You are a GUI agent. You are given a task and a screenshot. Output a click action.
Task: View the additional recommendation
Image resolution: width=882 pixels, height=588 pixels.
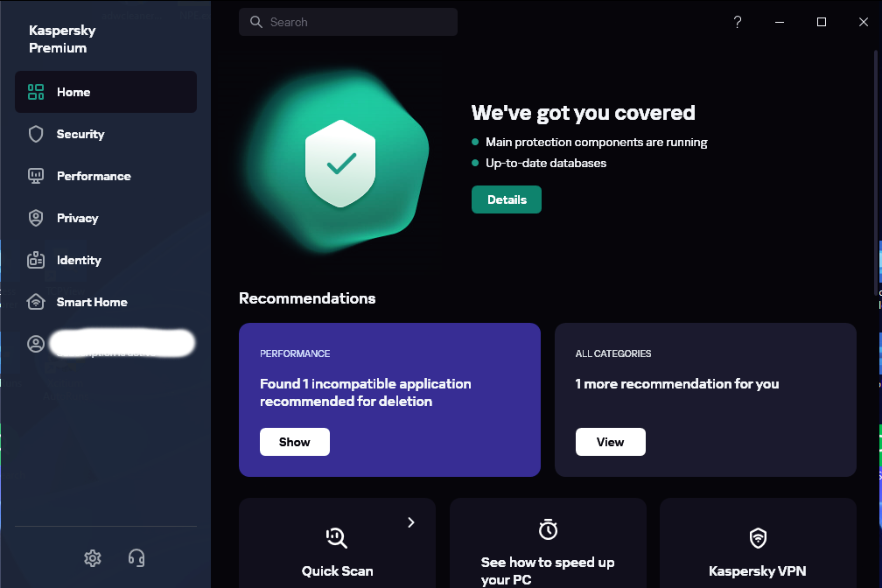[x=611, y=442]
